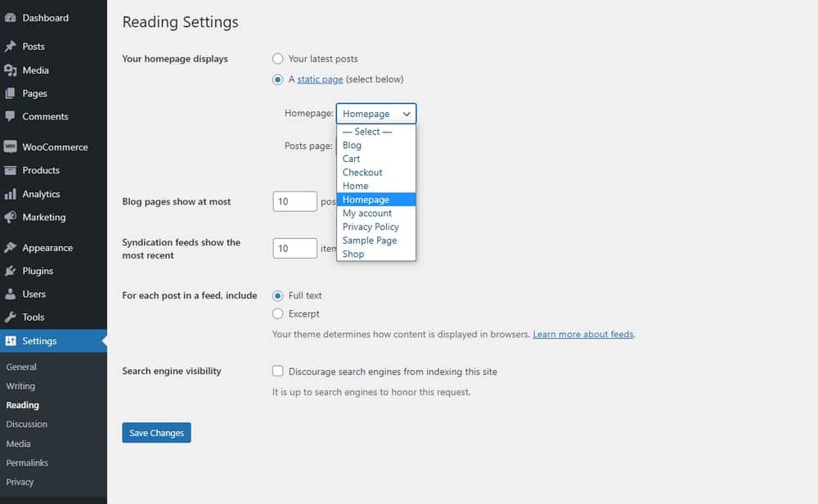Click the Tools wrench icon
Viewport: 818px width, 504px height.
(10, 317)
